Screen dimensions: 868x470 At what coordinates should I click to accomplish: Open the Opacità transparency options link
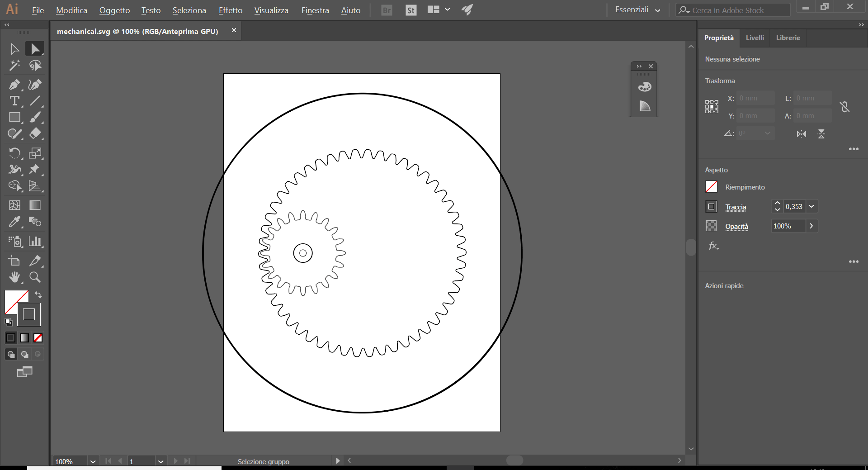pyautogui.click(x=737, y=227)
